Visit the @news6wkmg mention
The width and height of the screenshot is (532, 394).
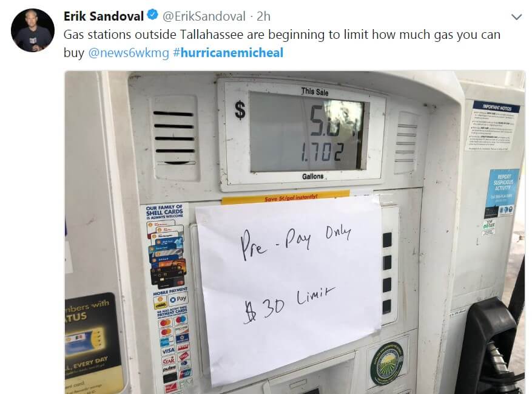(x=129, y=53)
